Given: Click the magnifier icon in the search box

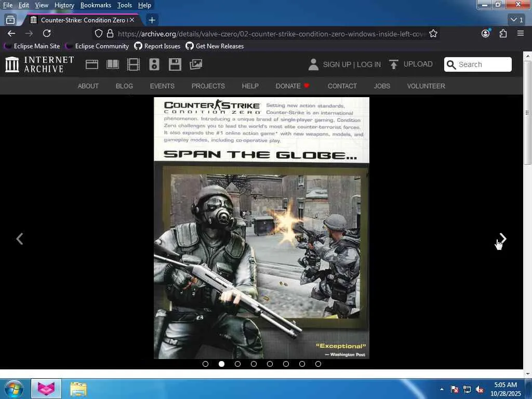Looking at the screenshot, I should point(451,64).
